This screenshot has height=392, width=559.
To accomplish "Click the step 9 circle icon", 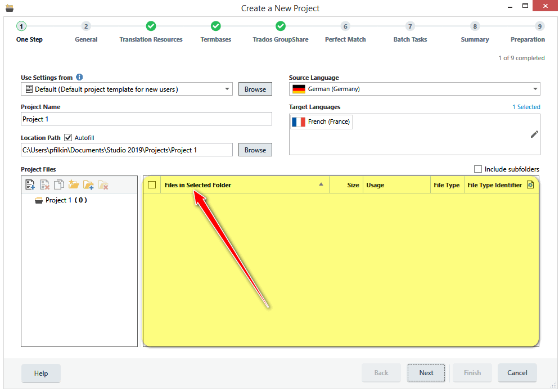I will (540, 26).
